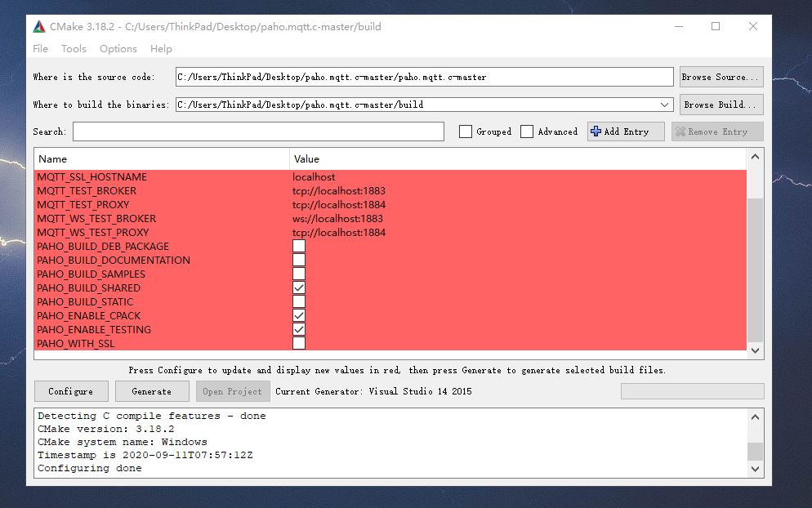Viewport: 812px width, 508px height.
Task: Click the Generate button
Action: [152, 391]
